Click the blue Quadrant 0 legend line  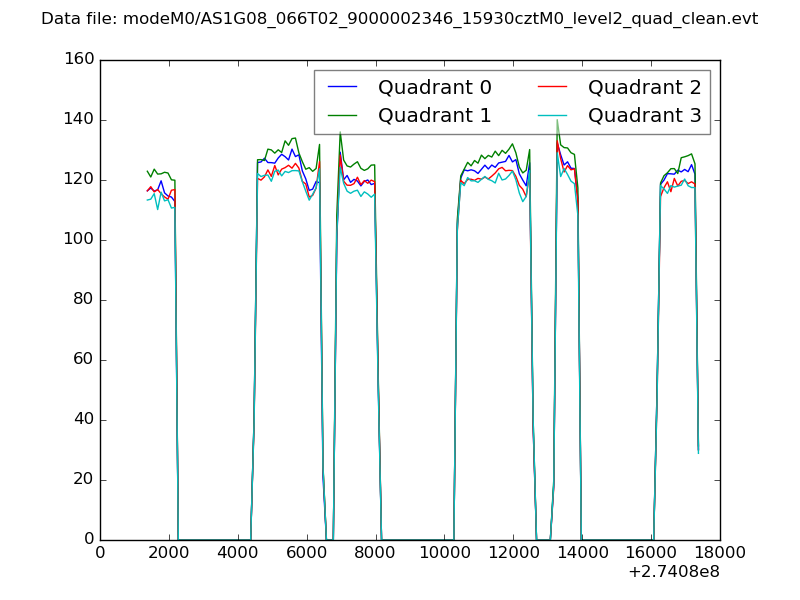(x=342, y=87)
